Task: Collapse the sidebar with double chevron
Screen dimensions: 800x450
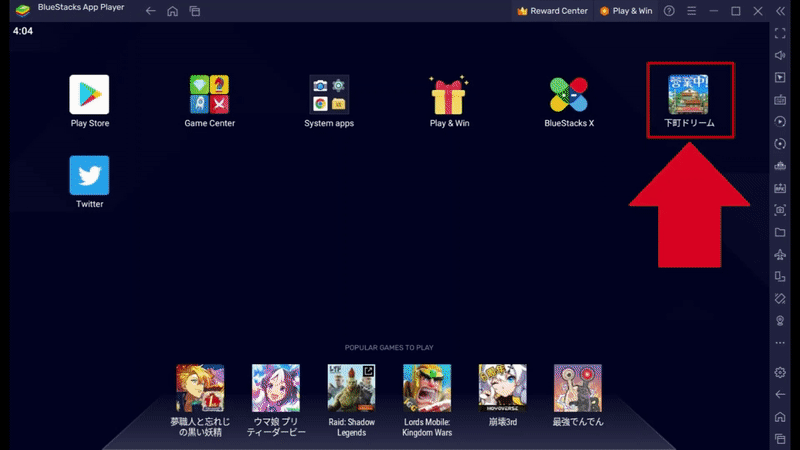Action: tap(780, 11)
